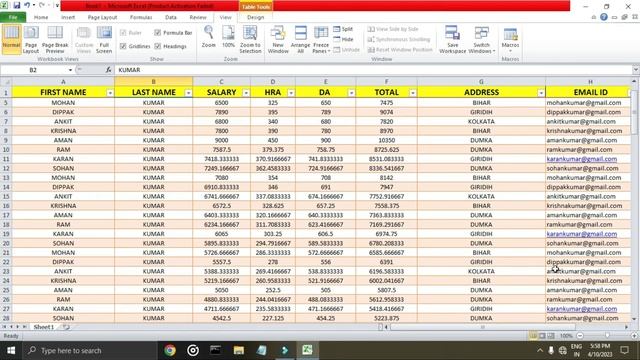Open Switch Windows menu

coord(482,40)
